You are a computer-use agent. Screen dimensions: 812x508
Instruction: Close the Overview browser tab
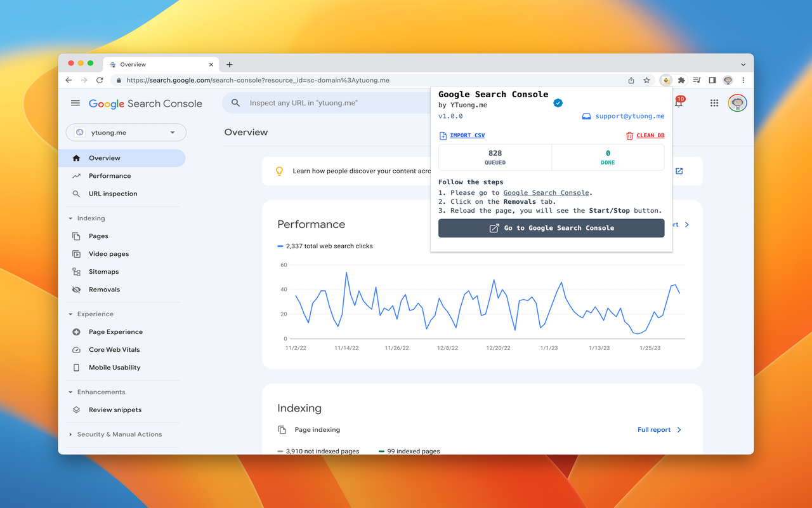[211, 65]
